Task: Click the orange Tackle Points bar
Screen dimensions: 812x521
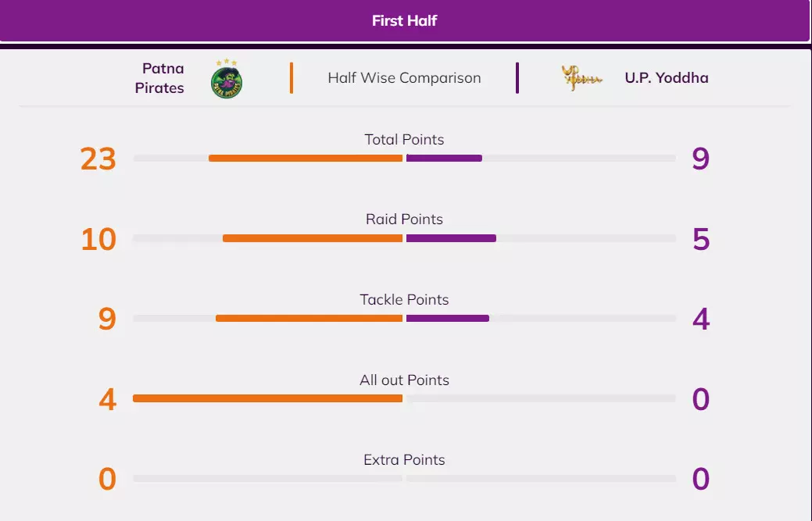Action: pos(309,319)
